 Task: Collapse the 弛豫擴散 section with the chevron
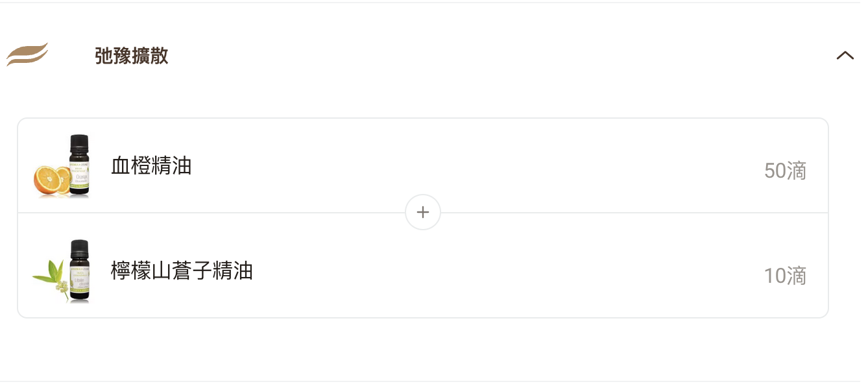click(x=845, y=56)
